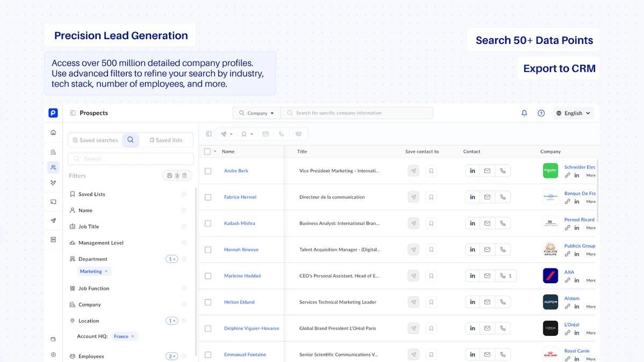Click the link icon under Alstom
This screenshot has width=644, height=362.
(x=568, y=306)
